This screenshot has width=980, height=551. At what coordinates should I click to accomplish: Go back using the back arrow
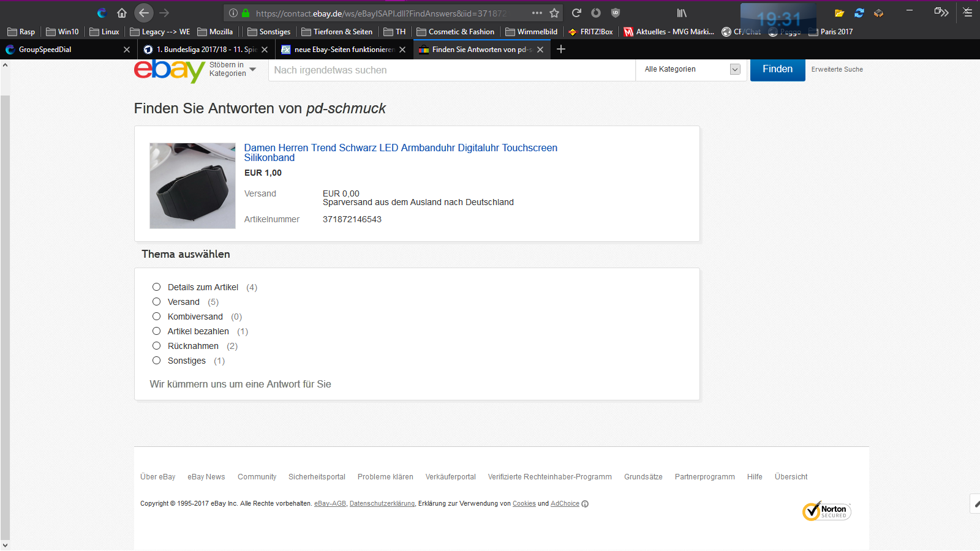coord(143,13)
